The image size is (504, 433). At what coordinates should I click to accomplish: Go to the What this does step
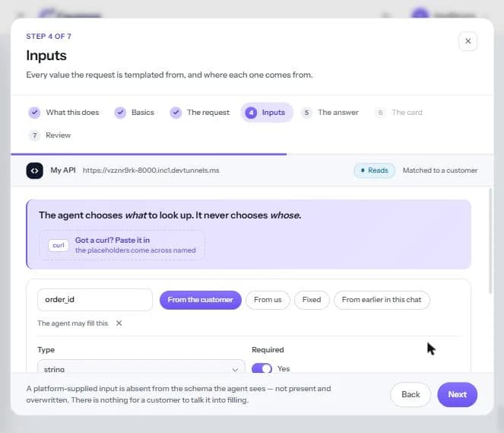tap(64, 113)
